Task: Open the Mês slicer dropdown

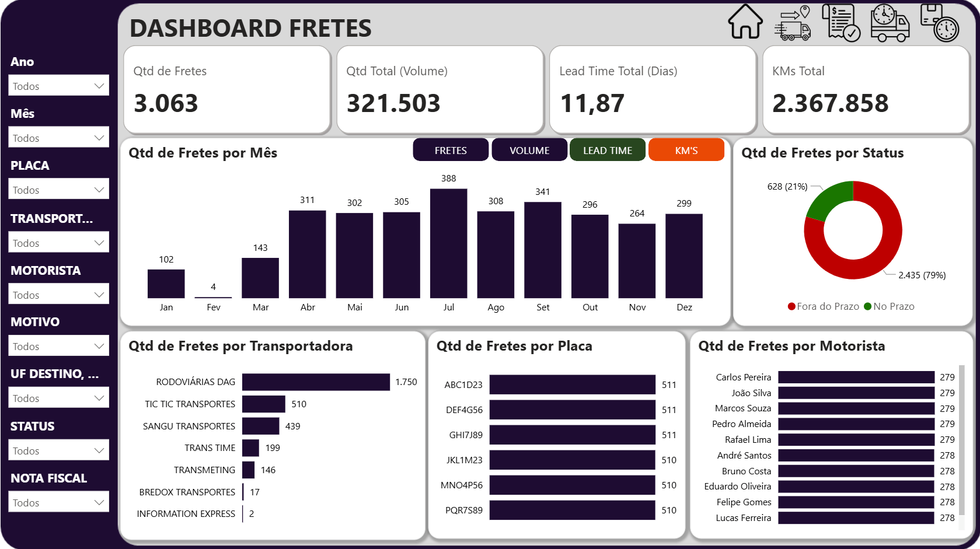Action: [x=58, y=138]
